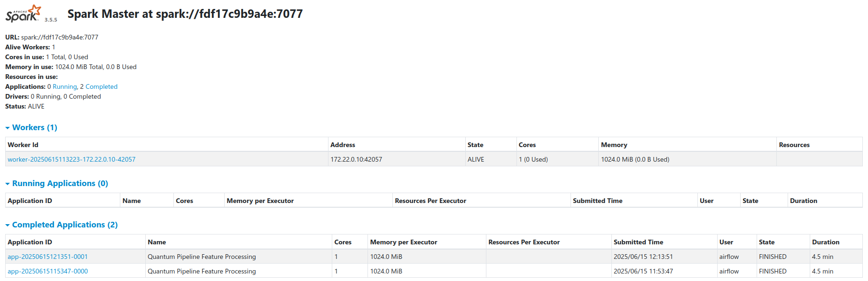
Task: Collapse the Running Applications section
Action: pos(7,183)
